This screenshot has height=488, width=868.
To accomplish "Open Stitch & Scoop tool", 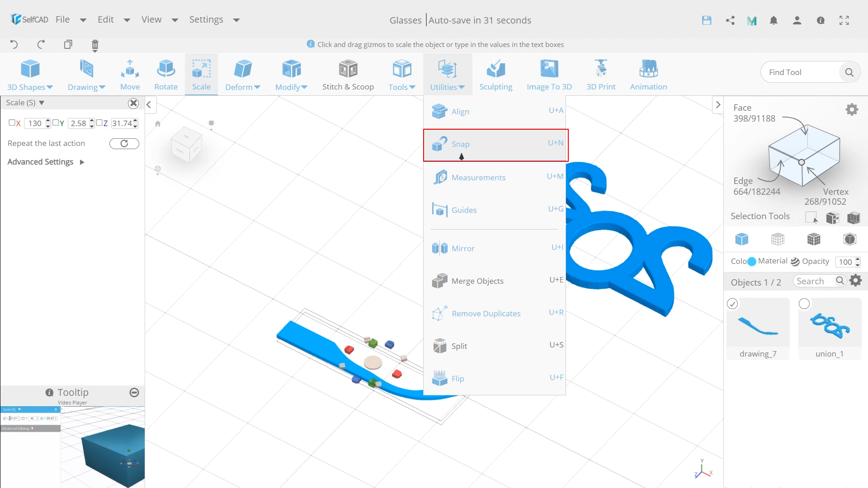I will (348, 75).
